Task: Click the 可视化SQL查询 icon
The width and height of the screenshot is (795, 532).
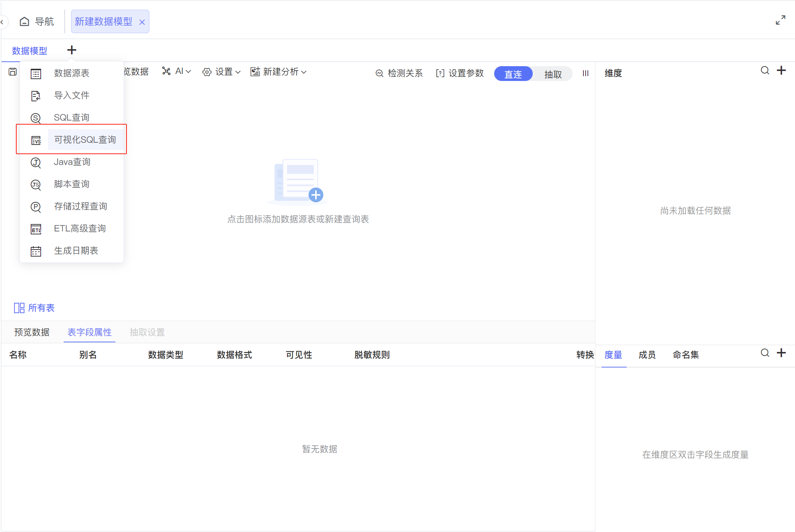Action: pos(36,140)
